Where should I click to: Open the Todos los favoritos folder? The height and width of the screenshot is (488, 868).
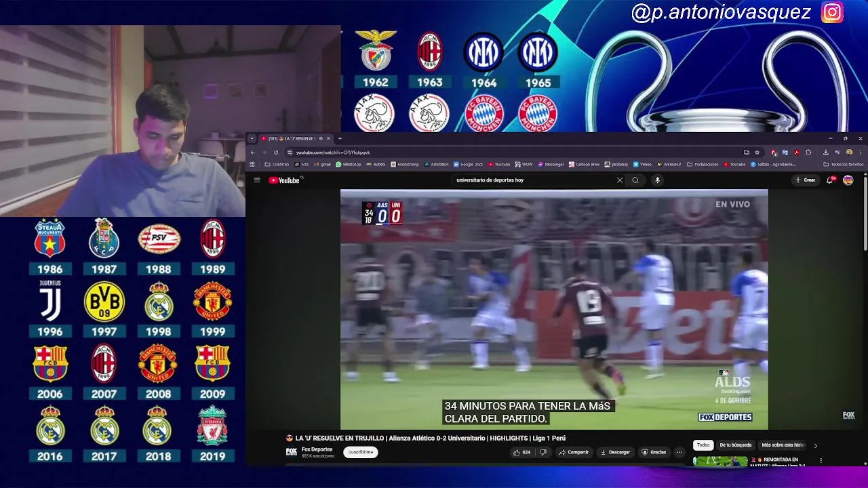coord(843,164)
